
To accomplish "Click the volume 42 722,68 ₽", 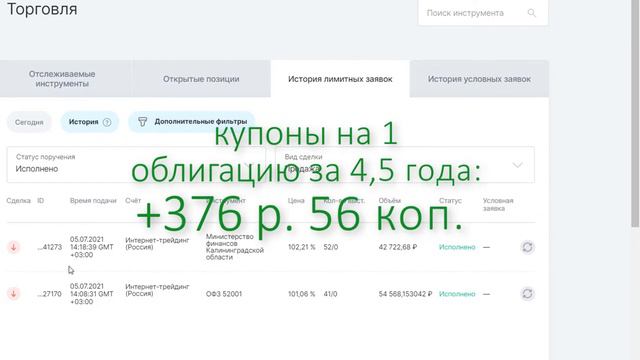I will click(x=398, y=247).
